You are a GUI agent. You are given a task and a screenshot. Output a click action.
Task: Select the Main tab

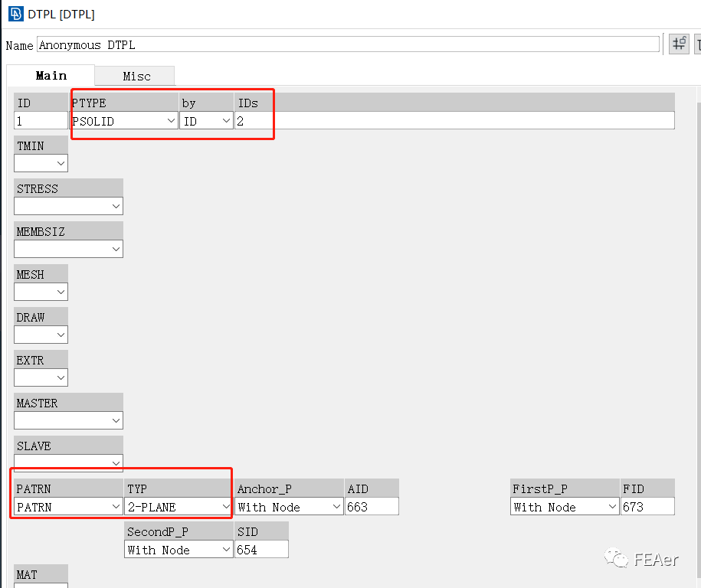(51, 75)
